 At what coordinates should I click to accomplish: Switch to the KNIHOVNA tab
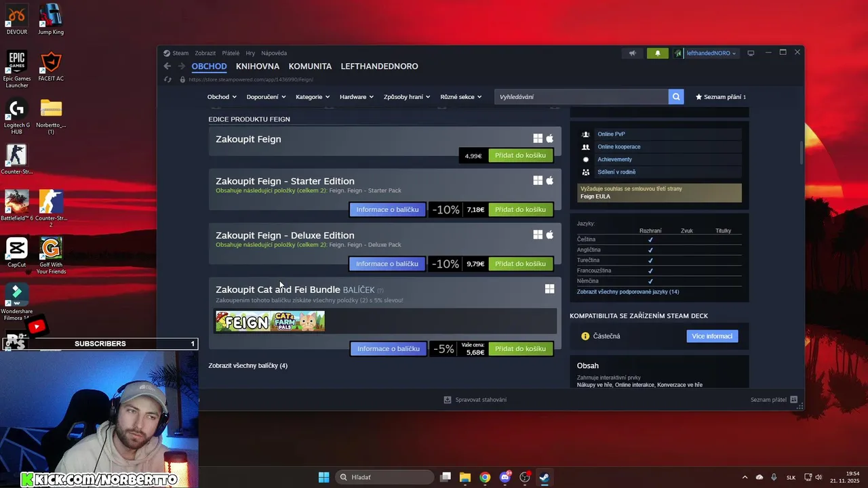pyautogui.click(x=258, y=66)
